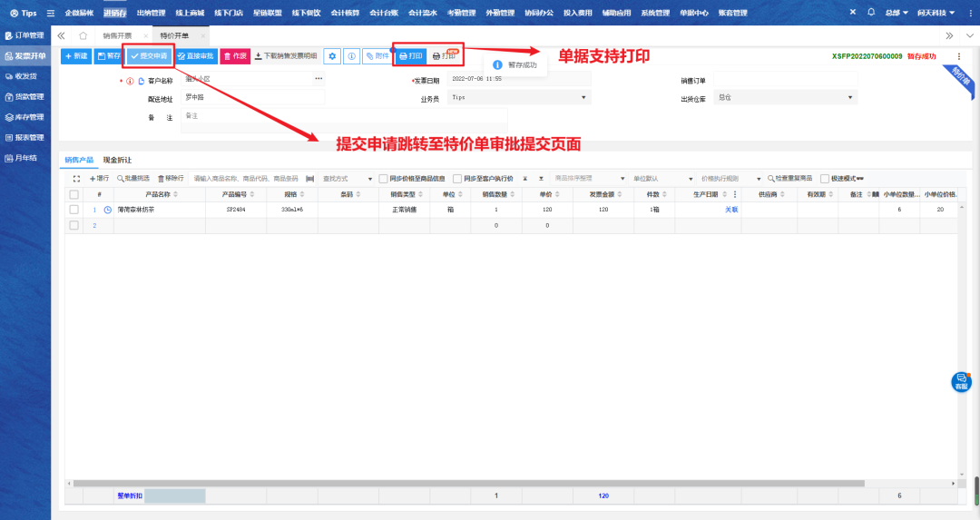The width and height of the screenshot is (980, 520).
Task: Click the customer service chat icon
Action: [x=961, y=382]
